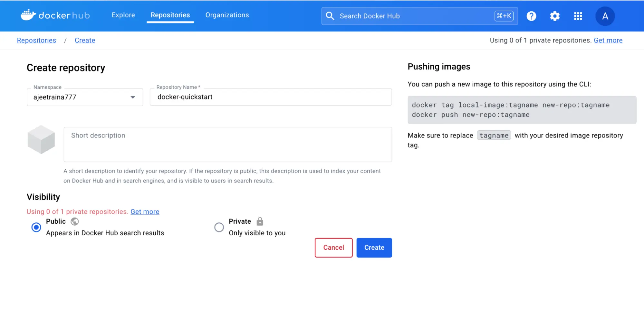Open the Organizations page
Viewport: 644px width, 309px height.
(x=227, y=15)
